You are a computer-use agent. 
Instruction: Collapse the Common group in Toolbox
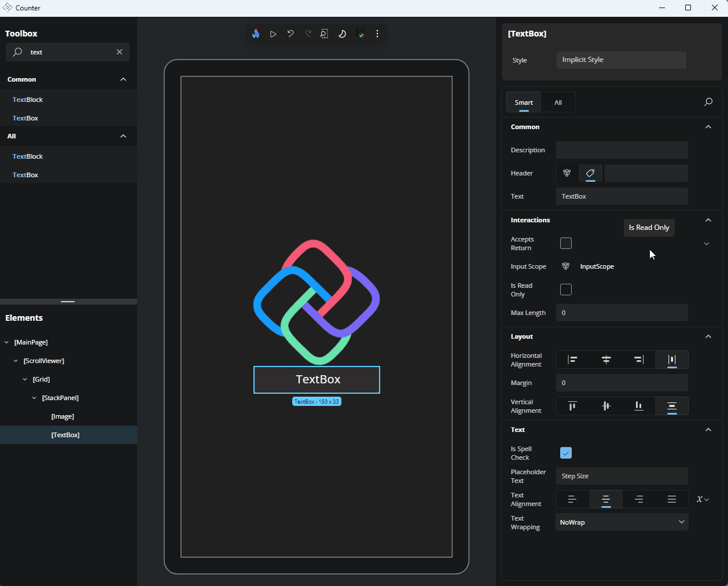pyautogui.click(x=123, y=79)
